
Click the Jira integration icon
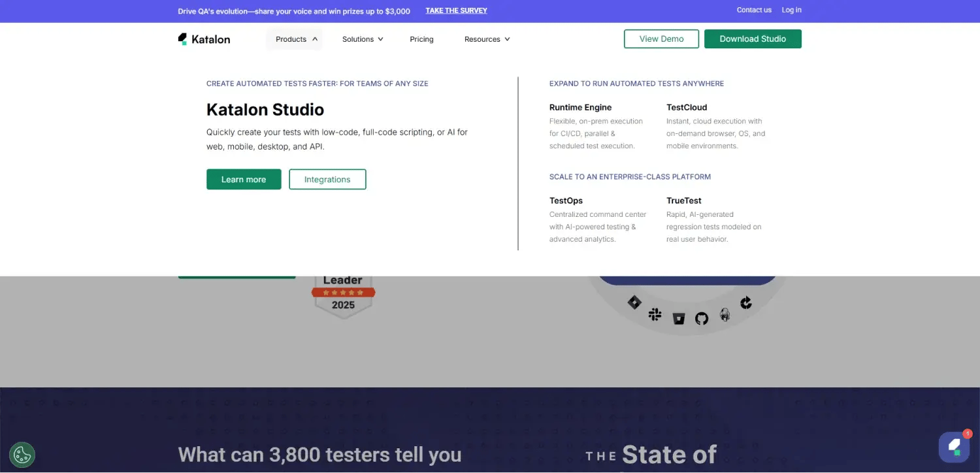point(634,302)
